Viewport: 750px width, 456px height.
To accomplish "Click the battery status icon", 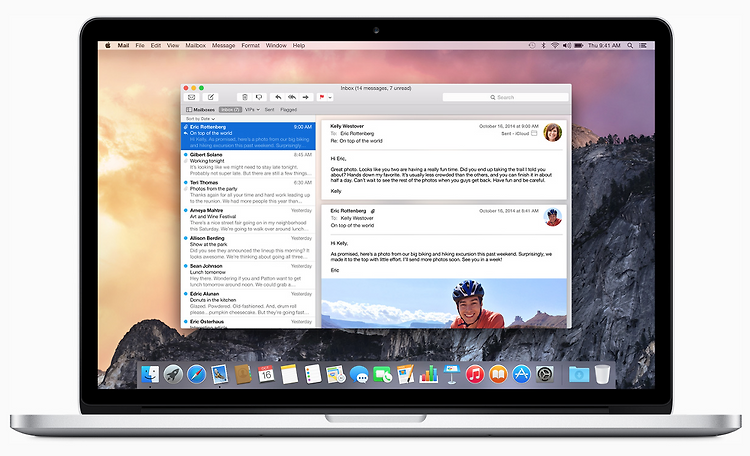I will tap(579, 45).
